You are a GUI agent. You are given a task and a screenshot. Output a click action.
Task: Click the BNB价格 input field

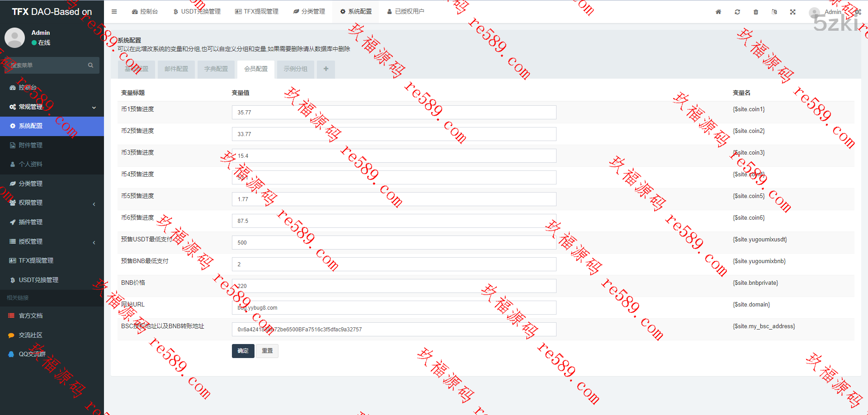(393, 286)
